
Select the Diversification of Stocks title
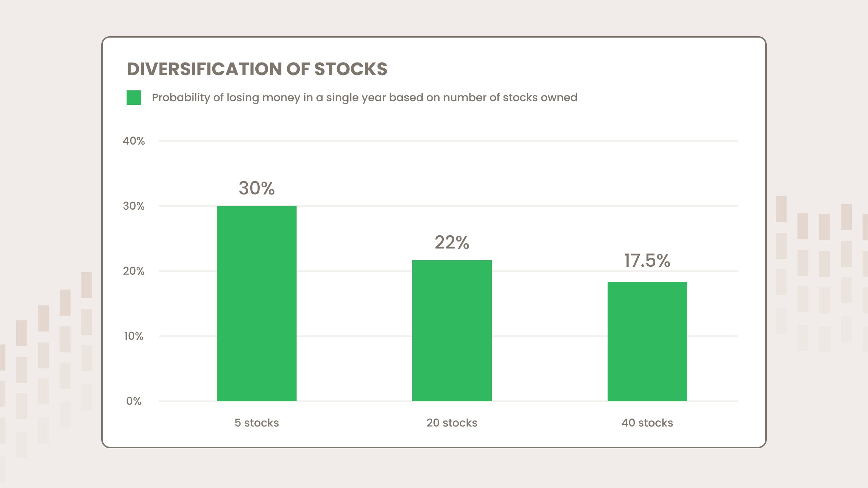pyautogui.click(x=257, y=69)
